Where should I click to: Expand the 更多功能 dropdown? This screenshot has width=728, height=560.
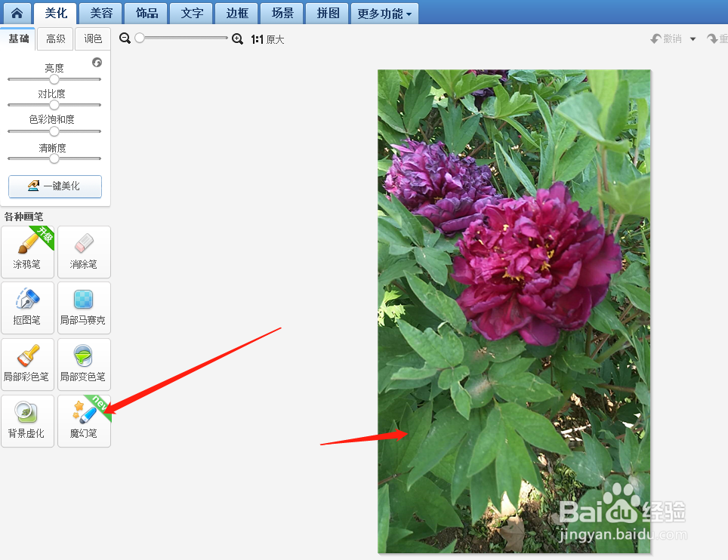click(384, 13)
